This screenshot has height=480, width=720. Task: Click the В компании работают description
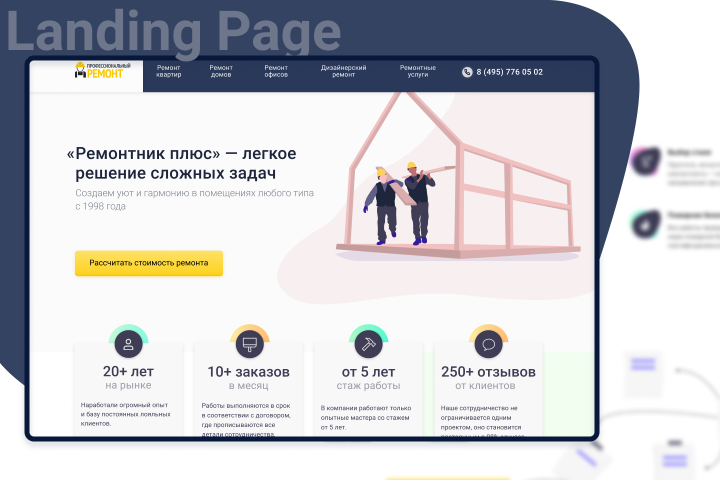pos(366,418)
